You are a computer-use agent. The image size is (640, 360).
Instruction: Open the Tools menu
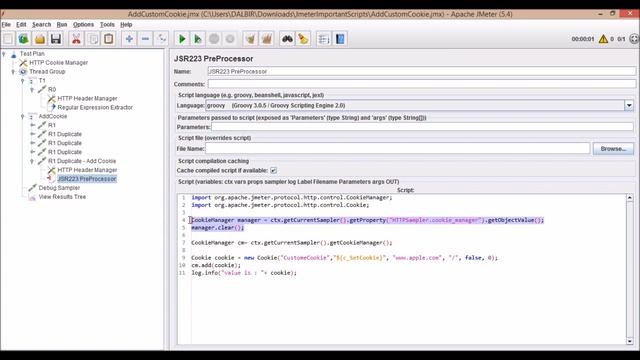107,24
